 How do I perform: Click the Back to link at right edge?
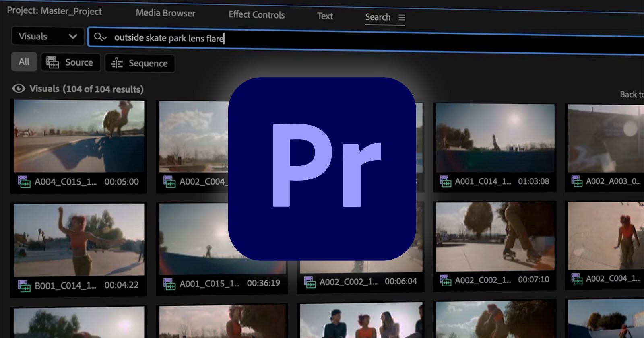point(632,95)
